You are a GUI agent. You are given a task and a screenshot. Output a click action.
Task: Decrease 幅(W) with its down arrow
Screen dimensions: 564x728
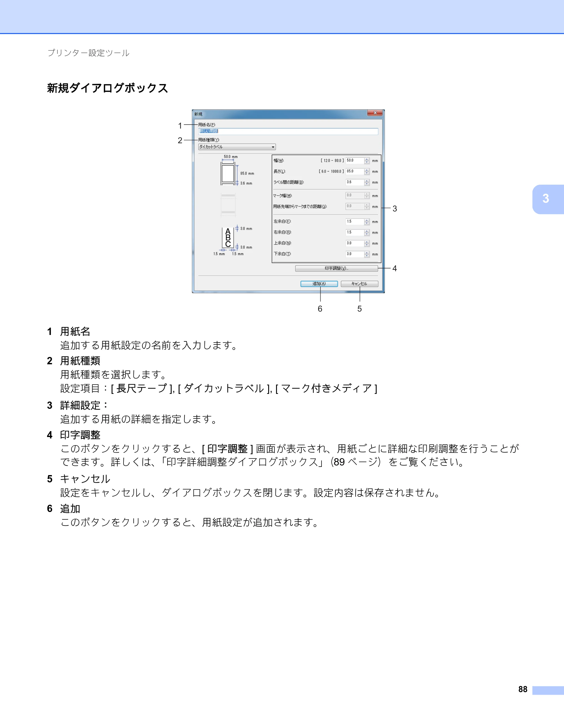coord(367,162)
